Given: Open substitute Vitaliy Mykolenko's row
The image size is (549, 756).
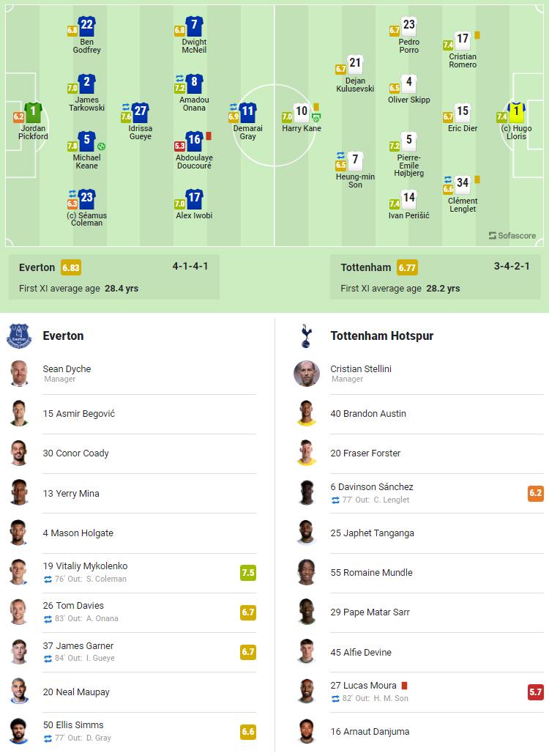Looking at the screenshot, I should 132,572.
